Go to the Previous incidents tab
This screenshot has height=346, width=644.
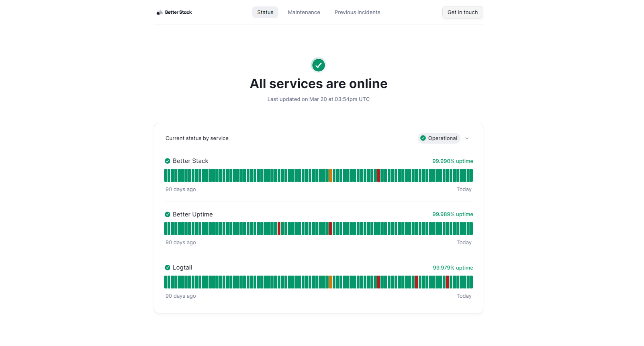point(358,12)
